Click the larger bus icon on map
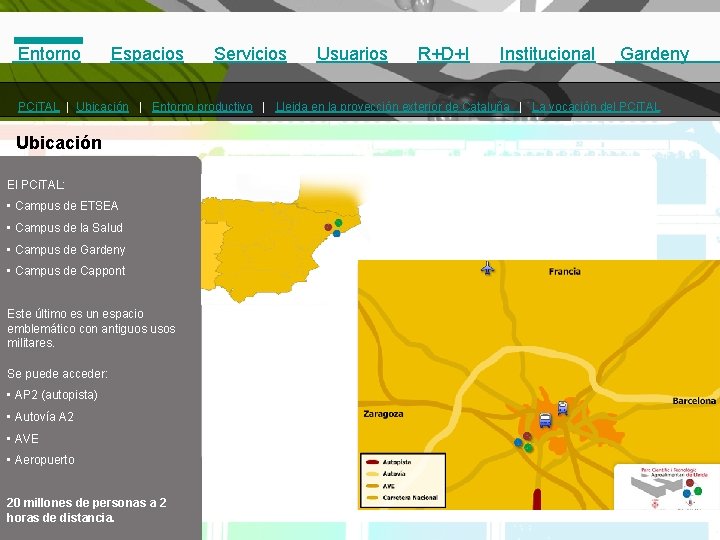The image size is (720, 540). point(545,420)
